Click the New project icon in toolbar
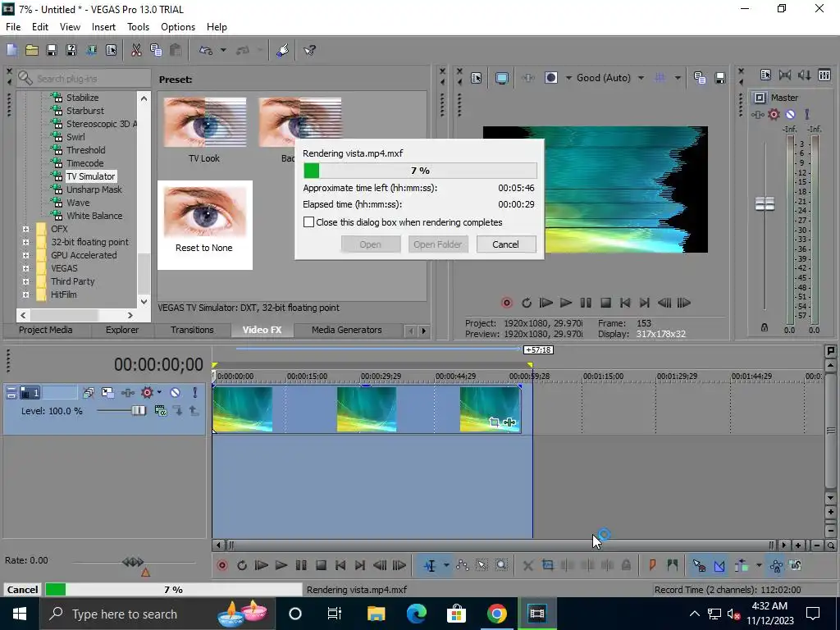840x630 pixels. (11, 50)
